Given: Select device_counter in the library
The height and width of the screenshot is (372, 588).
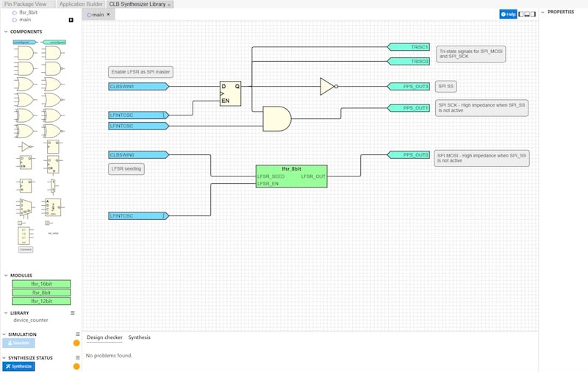Looking at the screenshot, I should [31, 320].
